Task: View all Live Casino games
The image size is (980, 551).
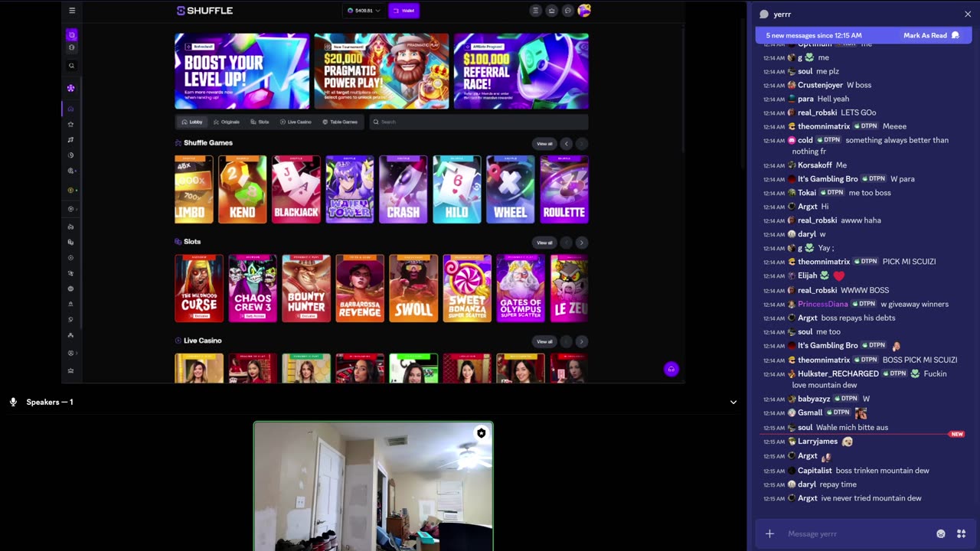Action: click(x=544, y=341)
